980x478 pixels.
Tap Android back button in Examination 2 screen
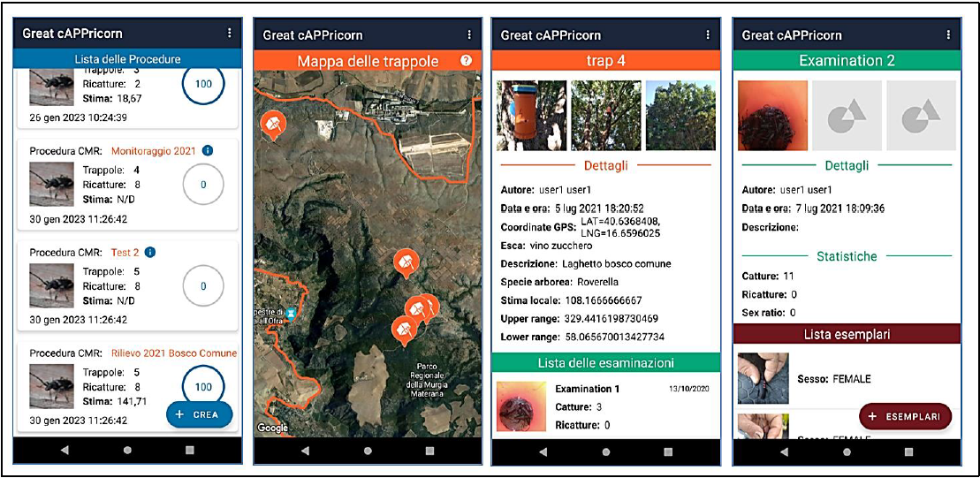783,451
